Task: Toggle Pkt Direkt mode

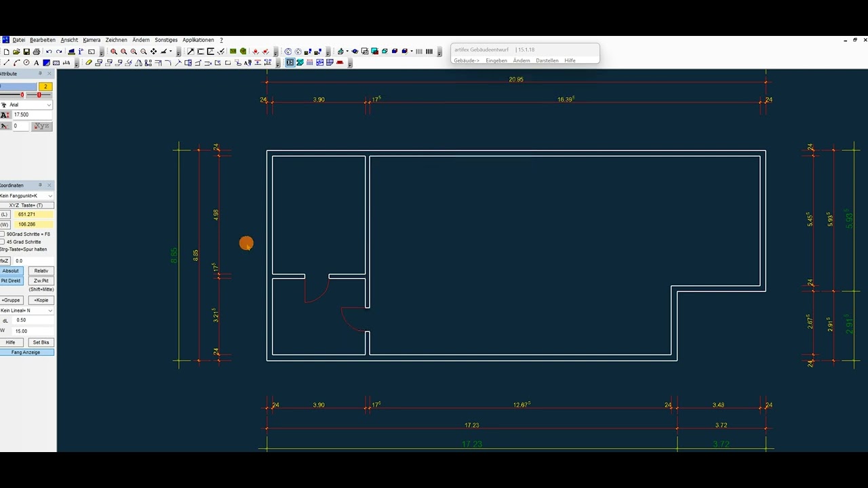Action: pyautogui.click(x=11, y=280)
